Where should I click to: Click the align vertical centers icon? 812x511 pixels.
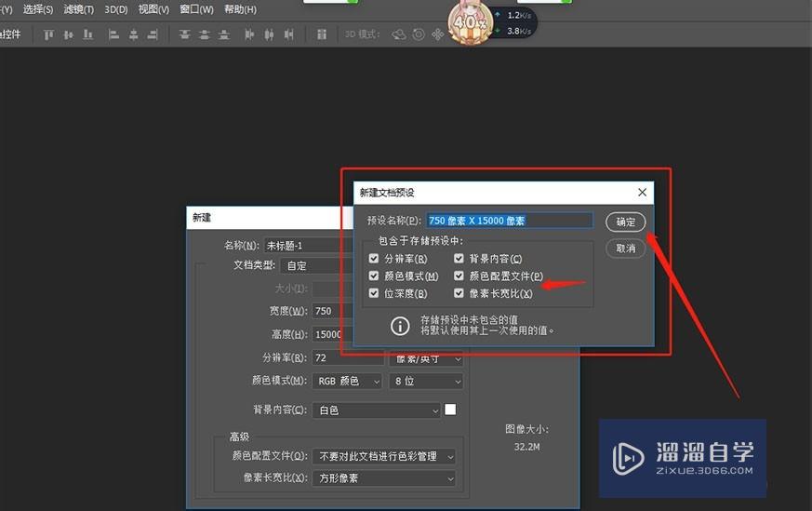click(68, 34)
